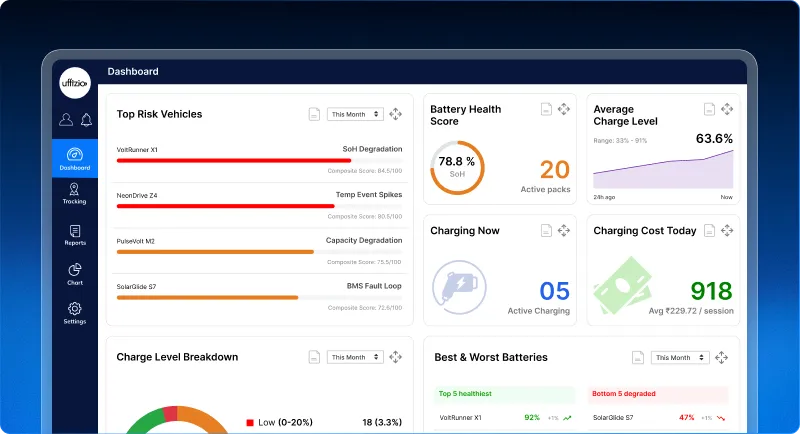Export Average Charge Level report icon
Screen dimensions: 800x434
[709, 109]
